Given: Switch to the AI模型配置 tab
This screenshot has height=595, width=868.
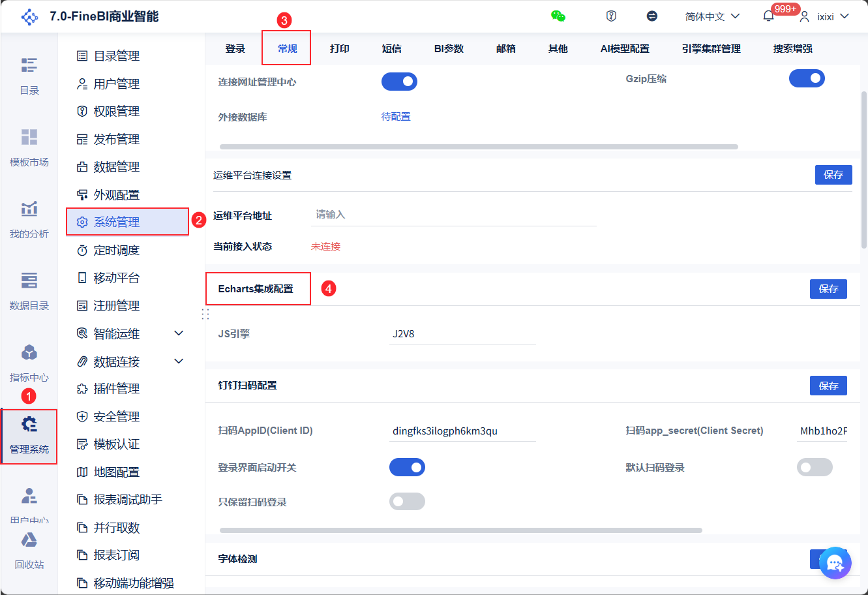Looking at the screenshot, I should (625, 49).
